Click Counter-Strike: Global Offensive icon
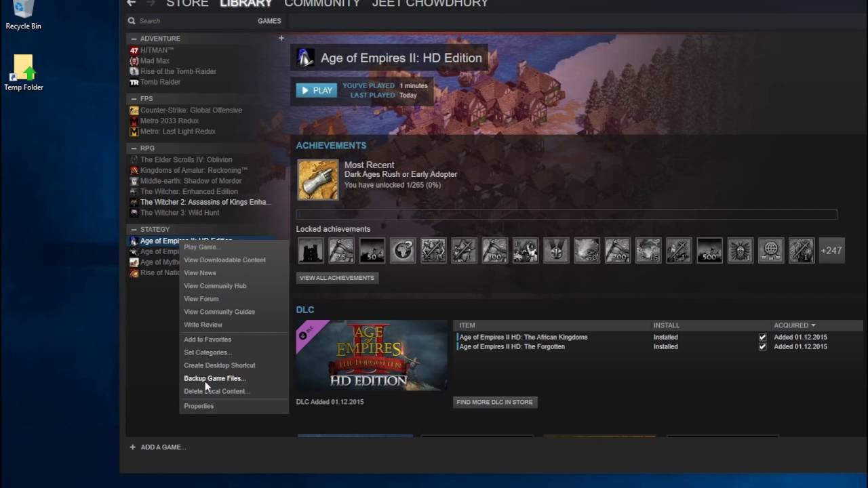The height and width of the screenshot is (488, 868). pos(134,110)
